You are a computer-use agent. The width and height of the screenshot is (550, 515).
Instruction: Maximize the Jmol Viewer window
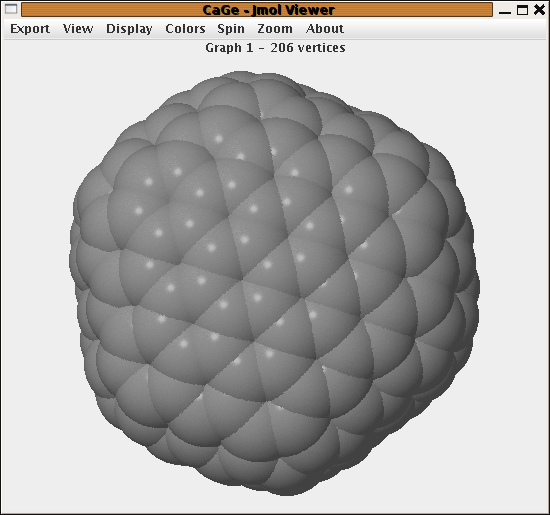(x=522, y=10)
